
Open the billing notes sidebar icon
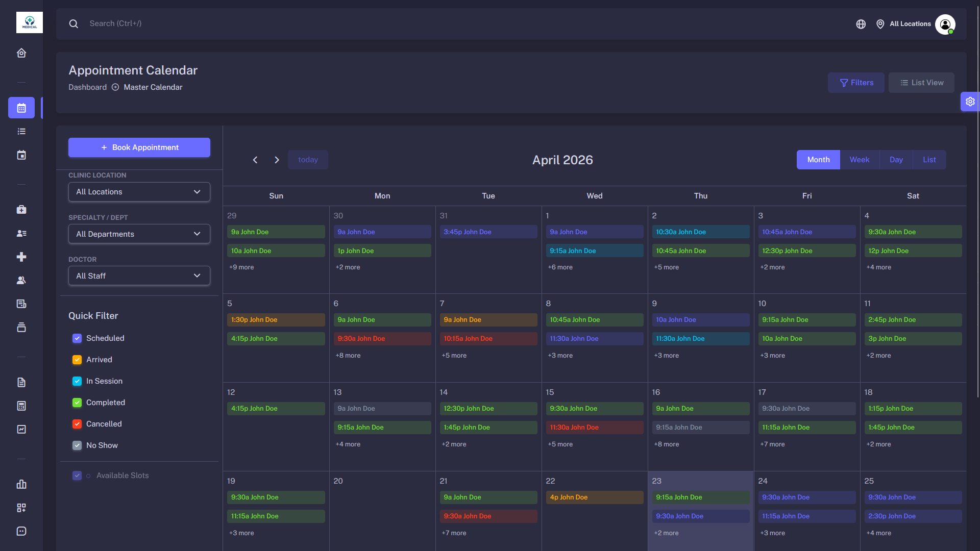point(21,304)
